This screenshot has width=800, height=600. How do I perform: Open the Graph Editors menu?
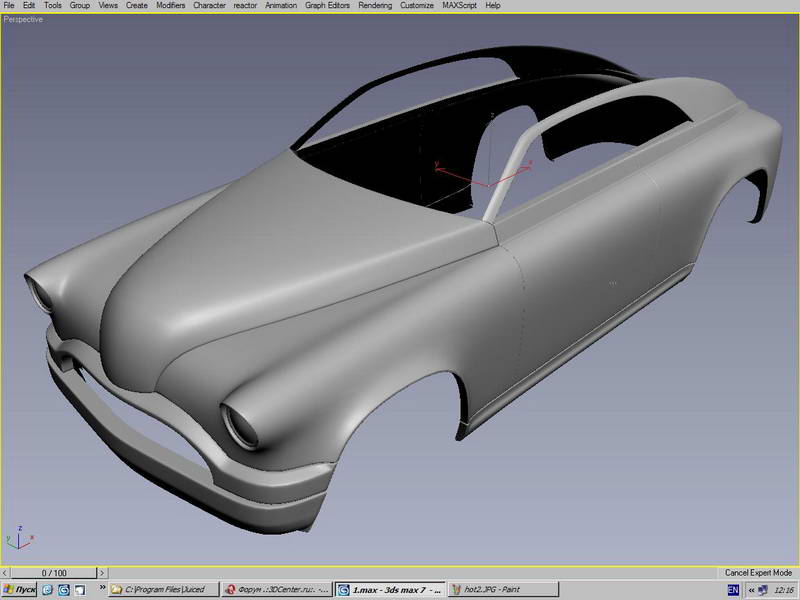328,6
